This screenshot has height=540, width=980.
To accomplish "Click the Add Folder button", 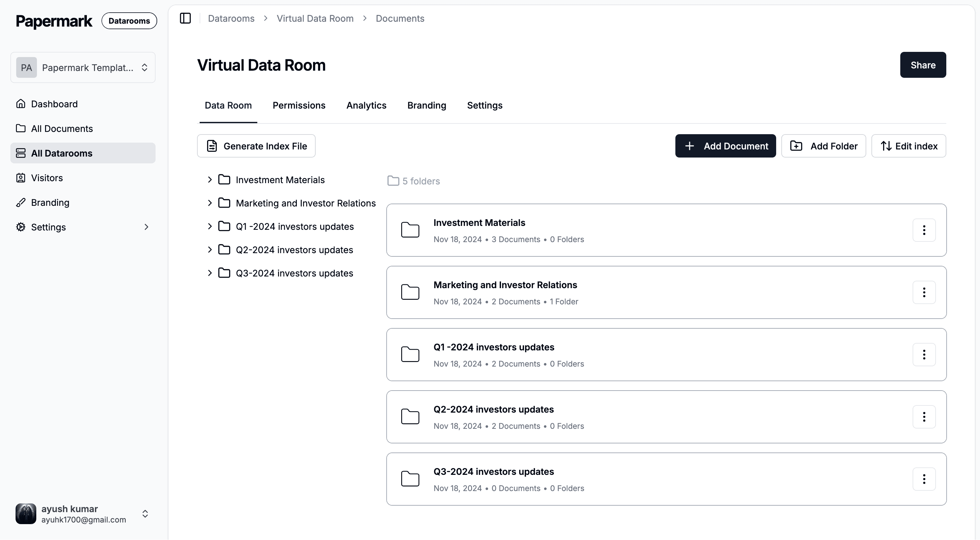I will (823, 146).
